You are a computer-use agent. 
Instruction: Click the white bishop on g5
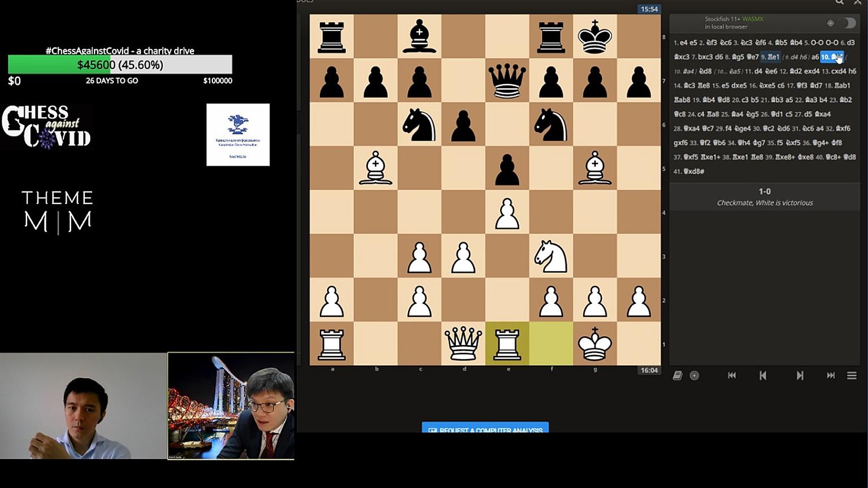click(x=594, y=168)
